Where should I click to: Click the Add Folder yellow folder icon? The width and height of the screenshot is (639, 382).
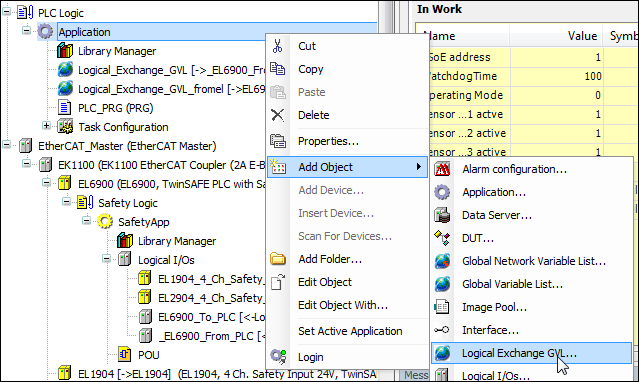pos(278,259)
